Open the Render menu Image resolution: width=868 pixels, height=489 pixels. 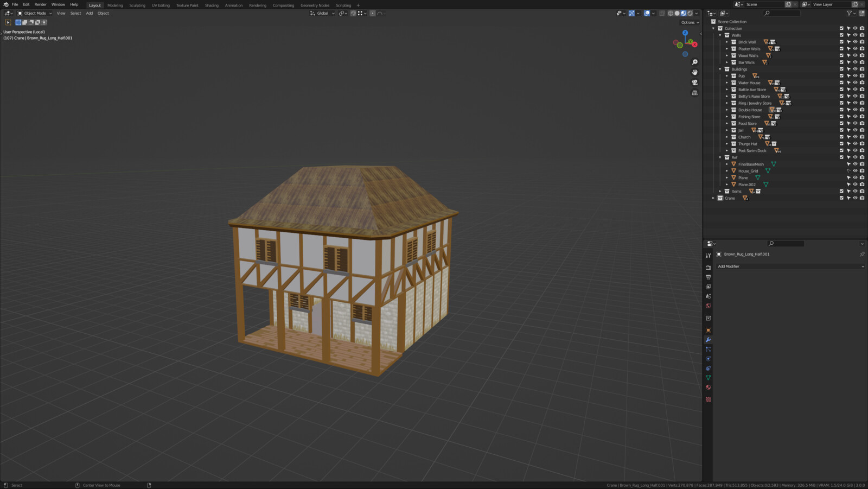tap(41, 4)
